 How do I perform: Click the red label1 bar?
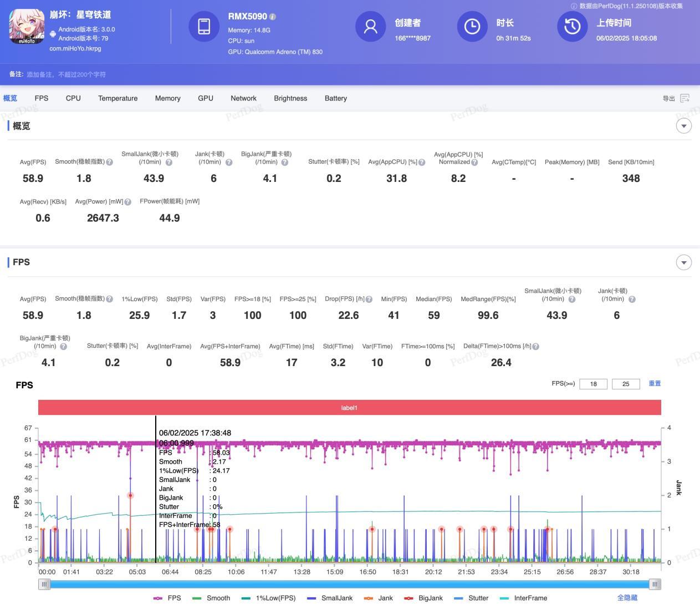click(350, 408)
